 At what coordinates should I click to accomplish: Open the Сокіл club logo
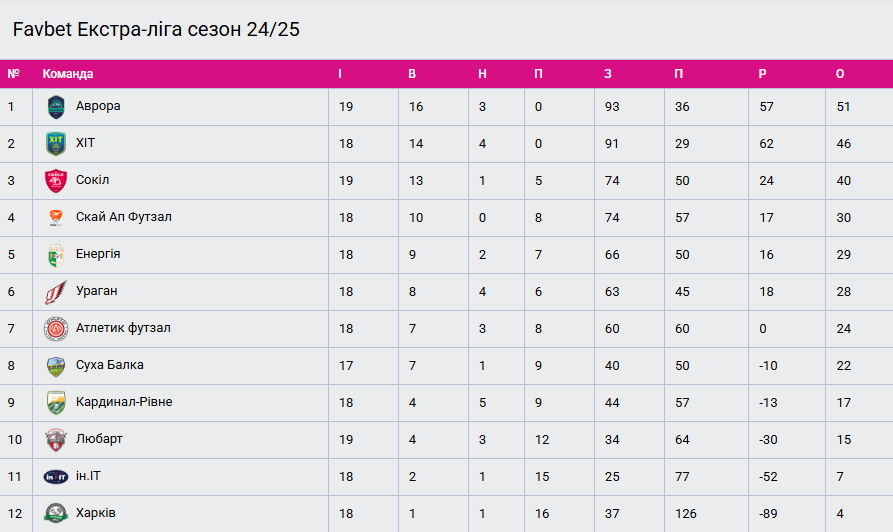(x=56, y=181)
